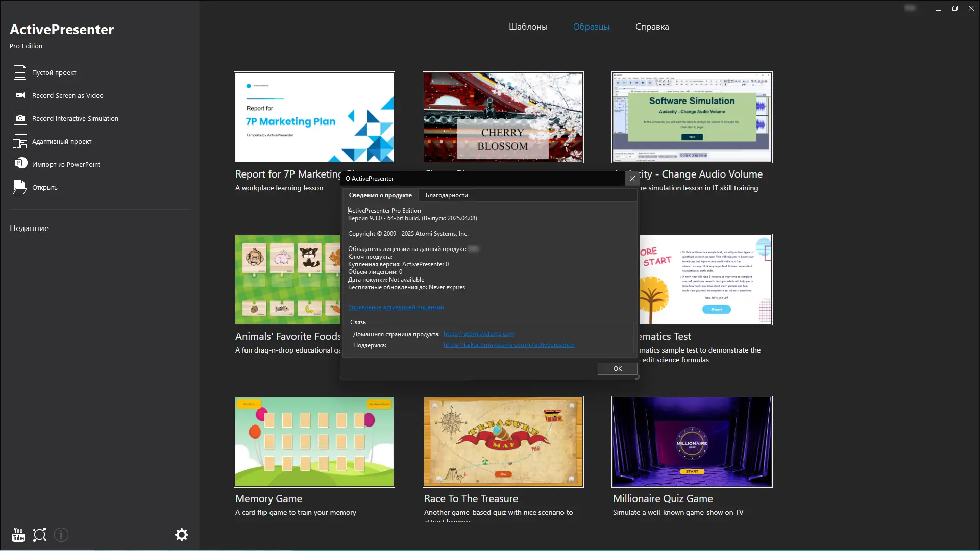
Task: Open the support forum link
Action: tap(509, 345)
